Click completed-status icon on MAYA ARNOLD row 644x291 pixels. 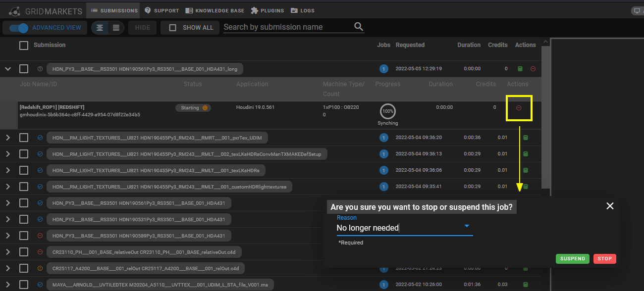[x=40, y=285]
